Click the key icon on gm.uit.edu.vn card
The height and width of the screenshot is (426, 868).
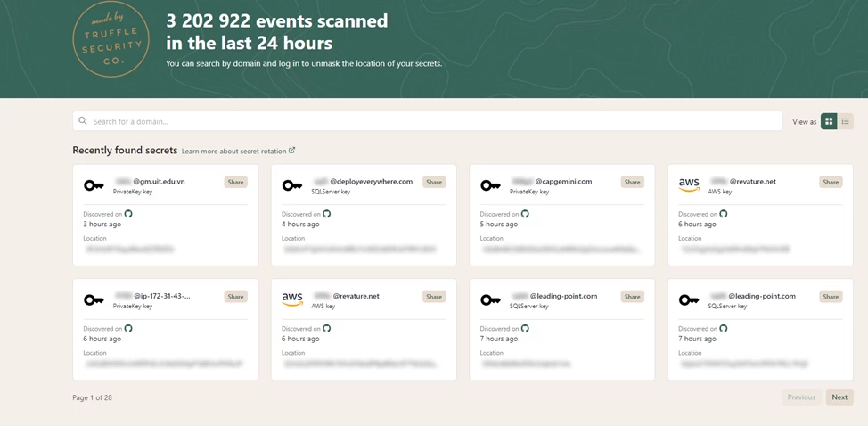pos(94,185)
